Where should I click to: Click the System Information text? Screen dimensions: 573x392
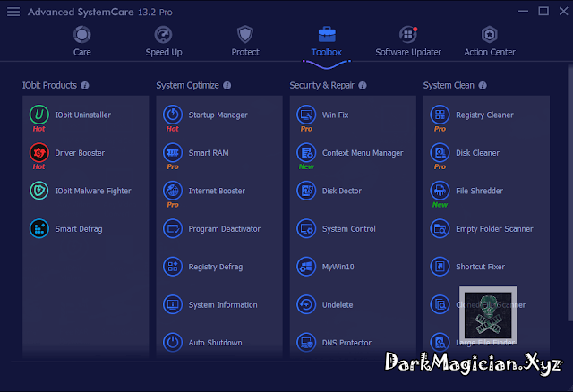(223, 304)
